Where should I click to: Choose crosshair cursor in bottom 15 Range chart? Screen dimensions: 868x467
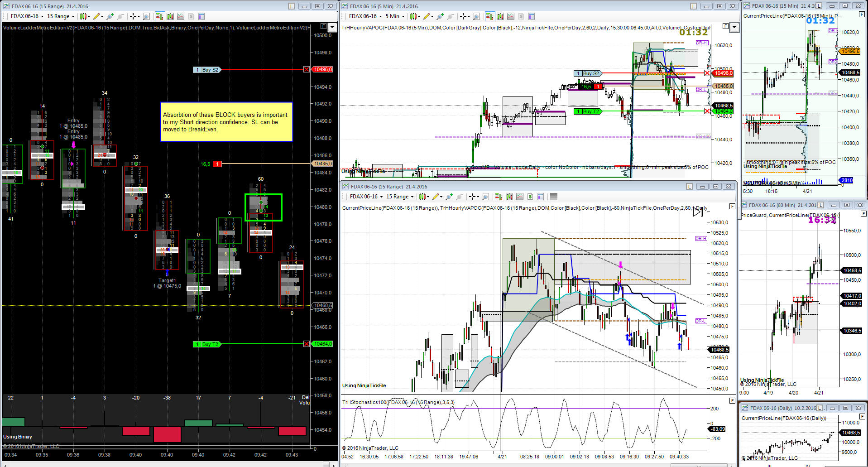tap(472, 197)
